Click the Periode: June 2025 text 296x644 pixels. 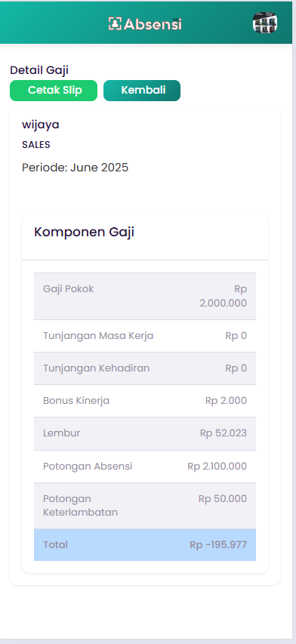pyautogui.click(x=75, y=168)
